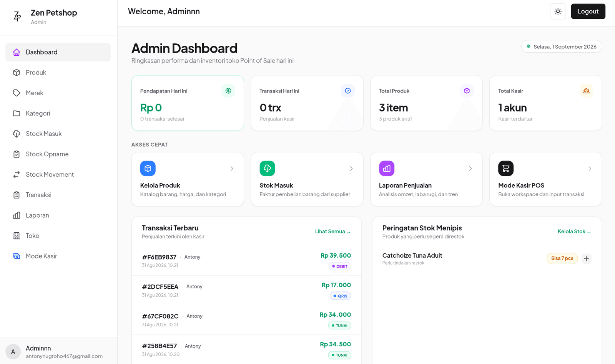Go to Toko menu item

point(58,236)
